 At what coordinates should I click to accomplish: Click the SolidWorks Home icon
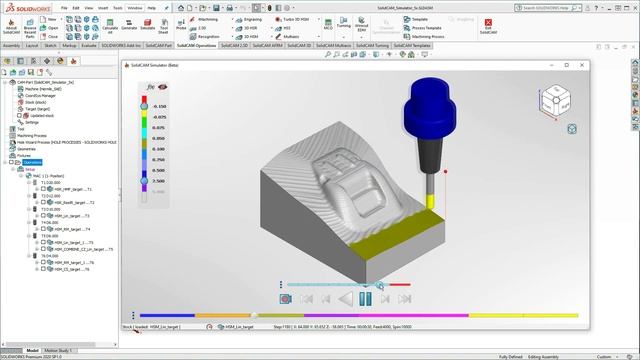coord(181,8)
